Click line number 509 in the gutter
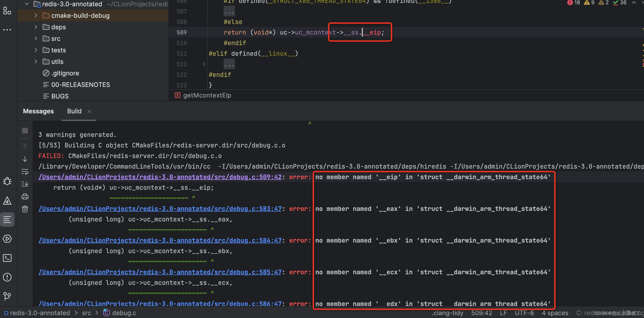 coord(182,32)
